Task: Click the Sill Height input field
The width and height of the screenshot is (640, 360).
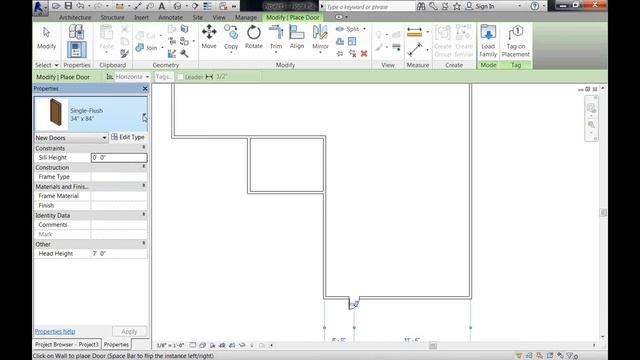Action: [119, 158]
